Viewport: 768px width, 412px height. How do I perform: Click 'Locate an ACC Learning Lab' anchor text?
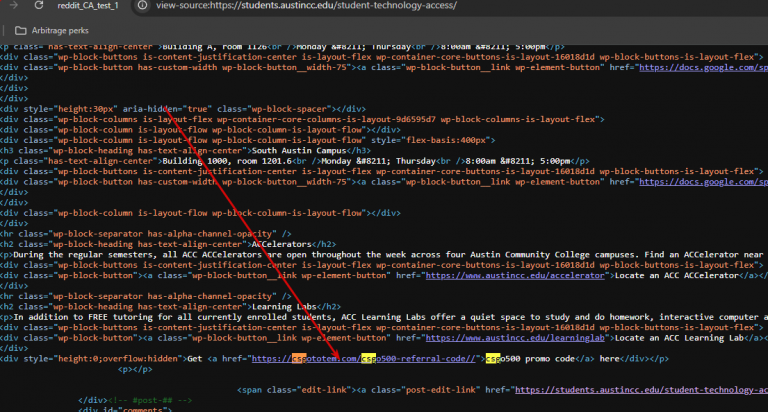[678, 338]
